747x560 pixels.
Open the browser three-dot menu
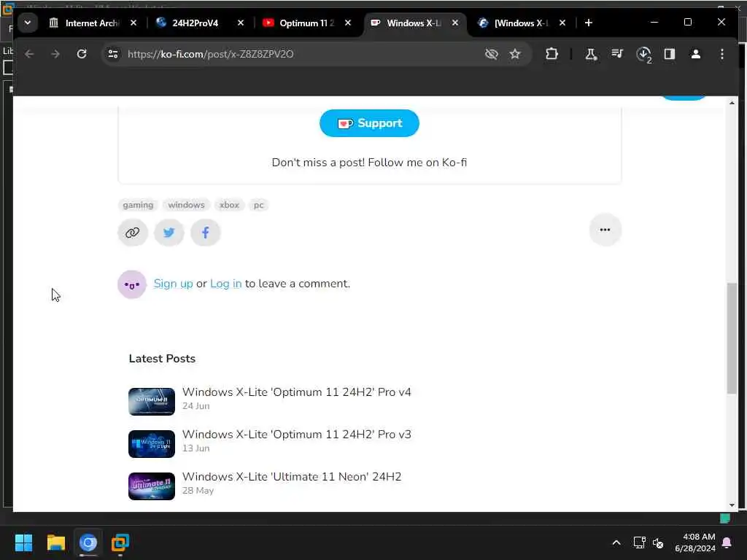[x=722, y=54]
